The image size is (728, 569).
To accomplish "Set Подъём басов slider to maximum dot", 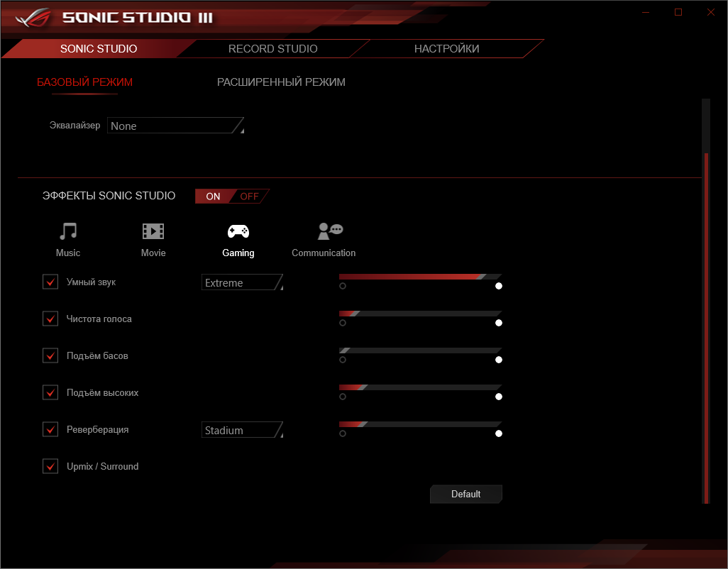I will 499,360.
